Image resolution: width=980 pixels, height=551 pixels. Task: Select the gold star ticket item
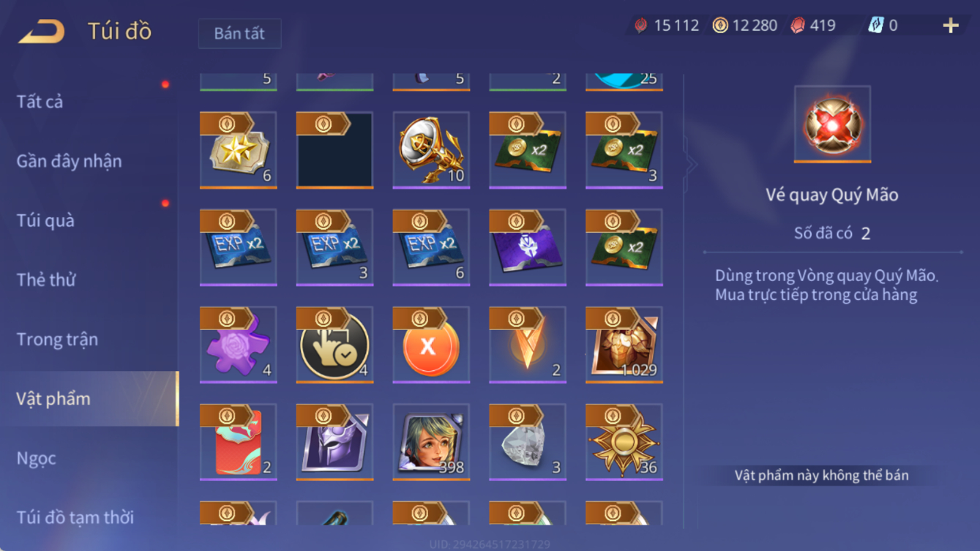[238, 150]
